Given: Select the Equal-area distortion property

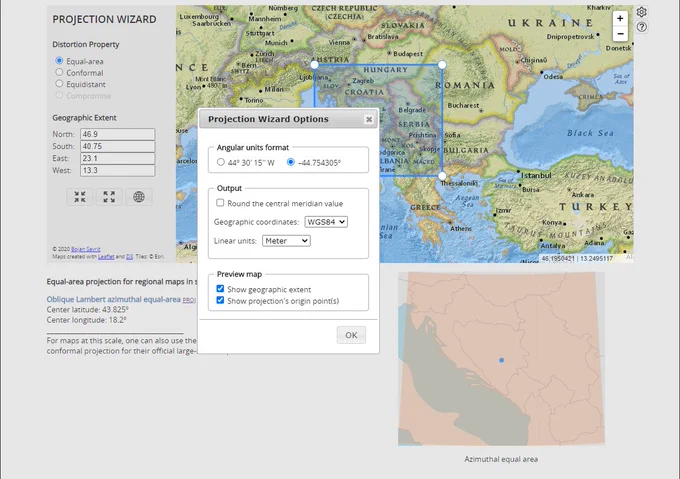Looking at the screenshot, I should (59, 61).
